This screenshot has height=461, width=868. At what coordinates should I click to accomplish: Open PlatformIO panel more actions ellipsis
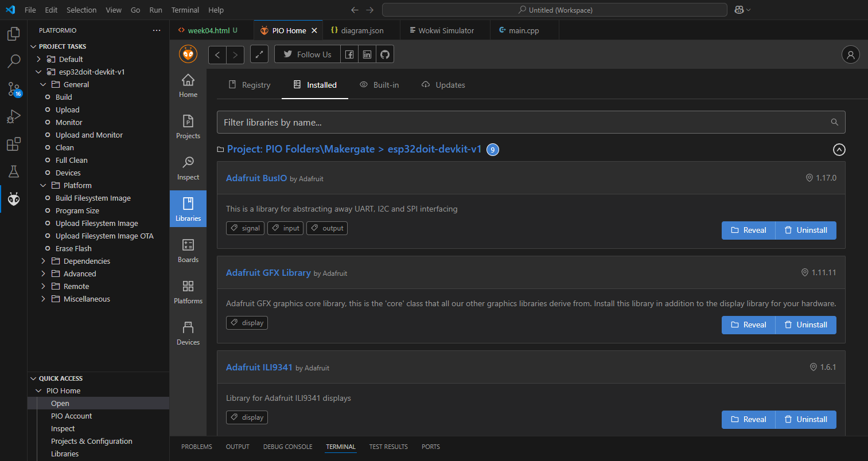click(x=157, y=30)
